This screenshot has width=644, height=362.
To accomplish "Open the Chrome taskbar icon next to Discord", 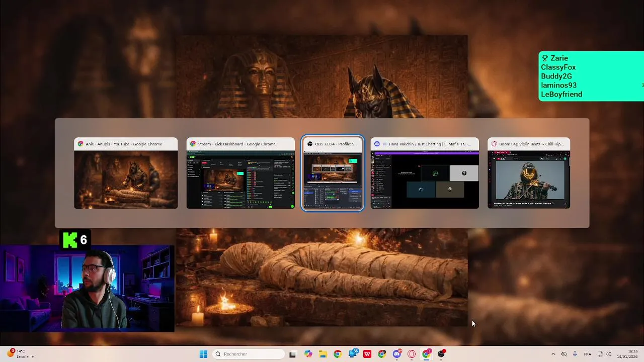I will (x=382, y=354).
